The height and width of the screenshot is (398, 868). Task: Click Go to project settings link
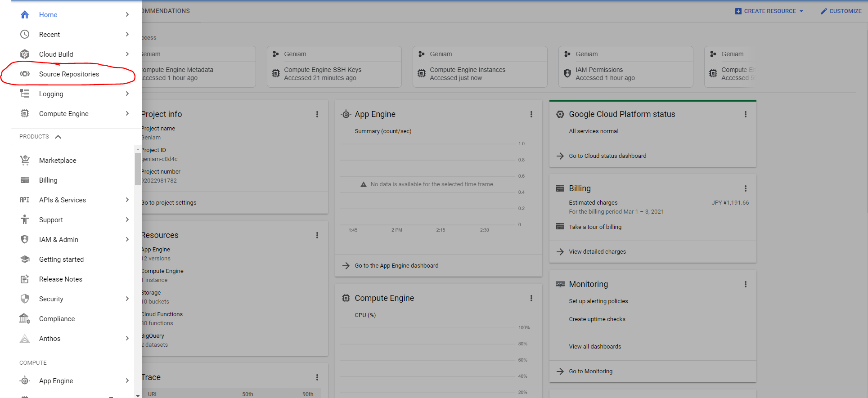pos(169,203)
